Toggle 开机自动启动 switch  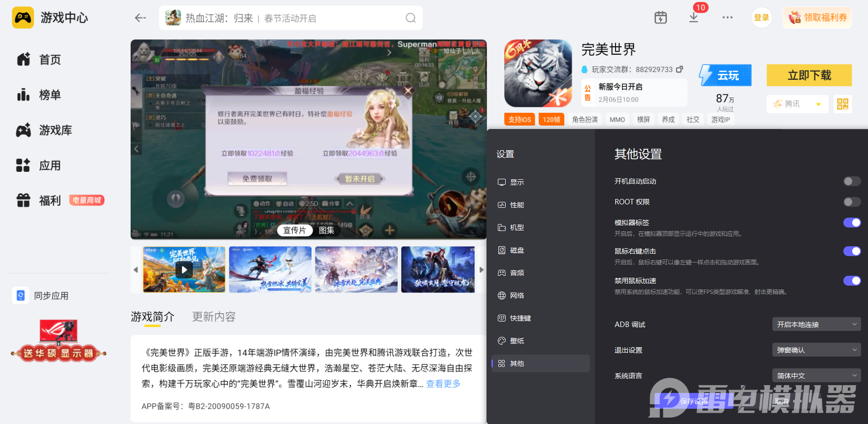tap(852, 181)
